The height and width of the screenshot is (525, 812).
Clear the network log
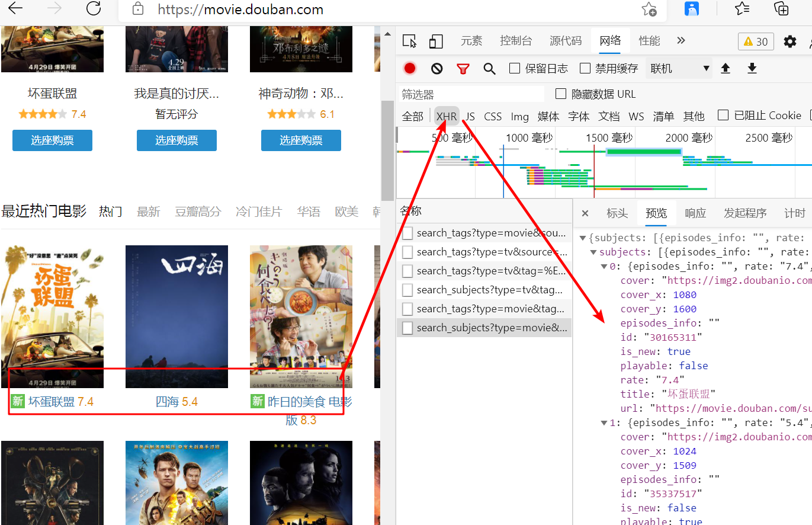[x=437, y=69]
